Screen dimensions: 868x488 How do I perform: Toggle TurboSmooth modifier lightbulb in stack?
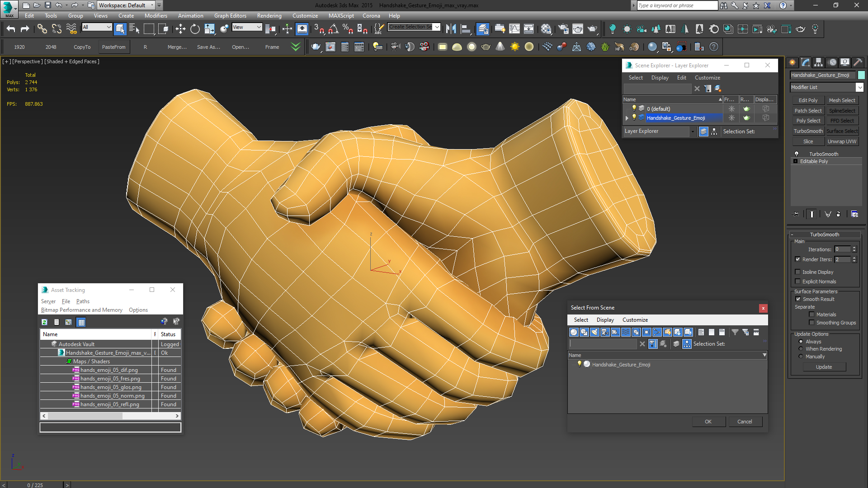(797, 154)
